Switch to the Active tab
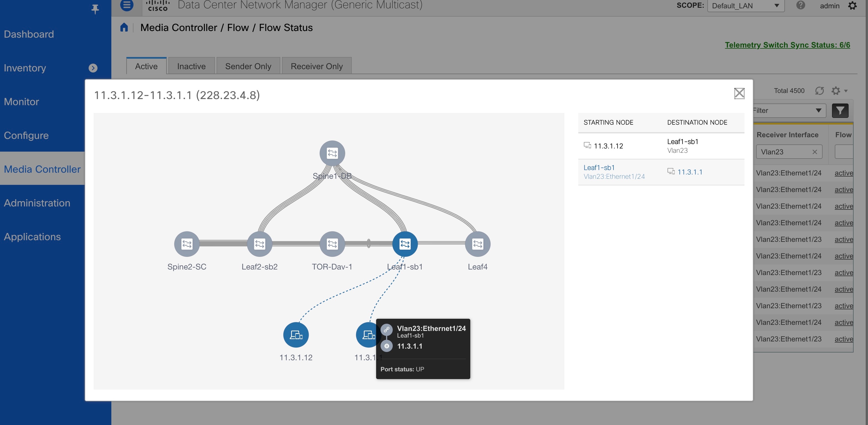The image size is (868, 425). coord(146,66)
